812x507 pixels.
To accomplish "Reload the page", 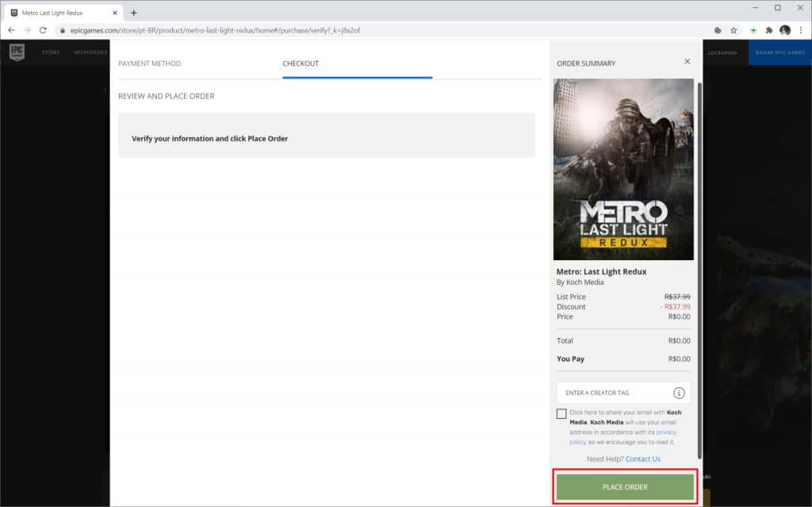I will pos(43,31).
